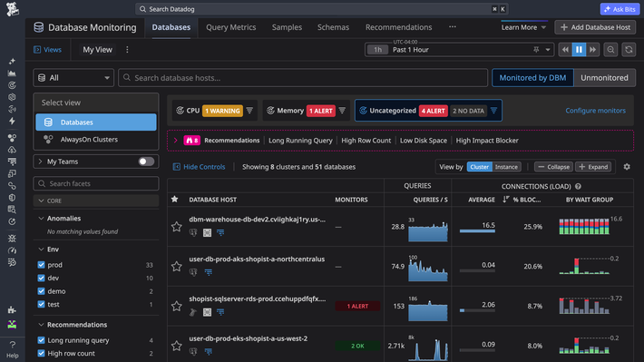Open grid icon under shopist-sqlserver-rds-prod
644x362 pixels.
pos(207,312)
